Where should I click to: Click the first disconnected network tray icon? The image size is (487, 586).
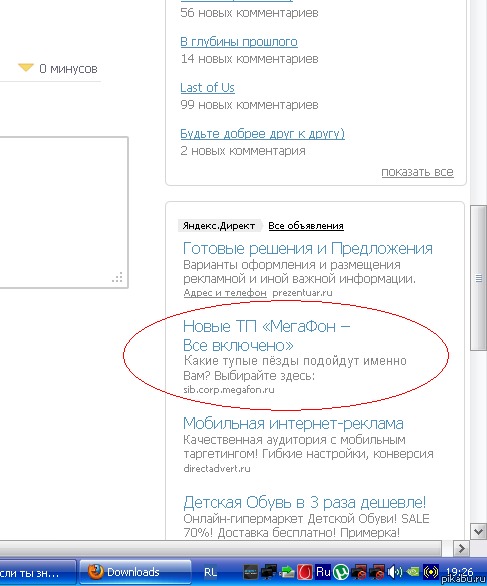tap(358, 573)
